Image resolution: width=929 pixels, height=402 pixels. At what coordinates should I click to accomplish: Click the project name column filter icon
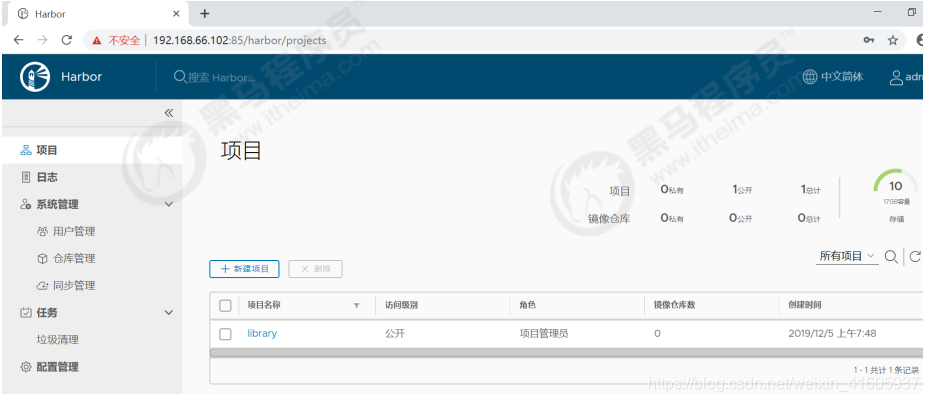357,305
